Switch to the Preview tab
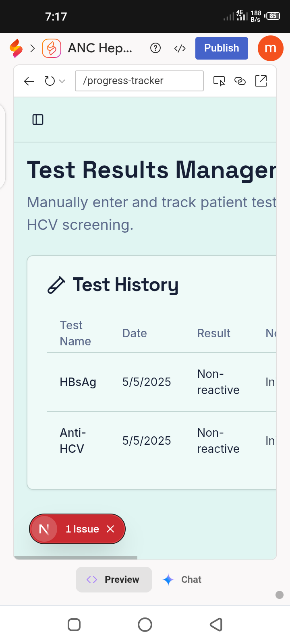 (114, 580)
